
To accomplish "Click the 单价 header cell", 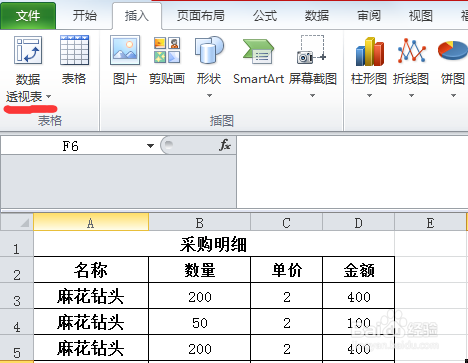I will (x=286, y=270).
